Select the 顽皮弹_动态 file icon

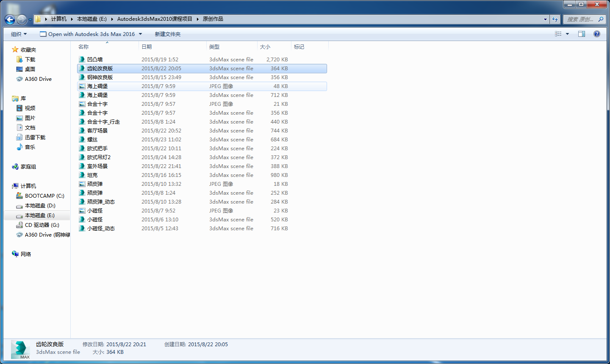(82, 201)
